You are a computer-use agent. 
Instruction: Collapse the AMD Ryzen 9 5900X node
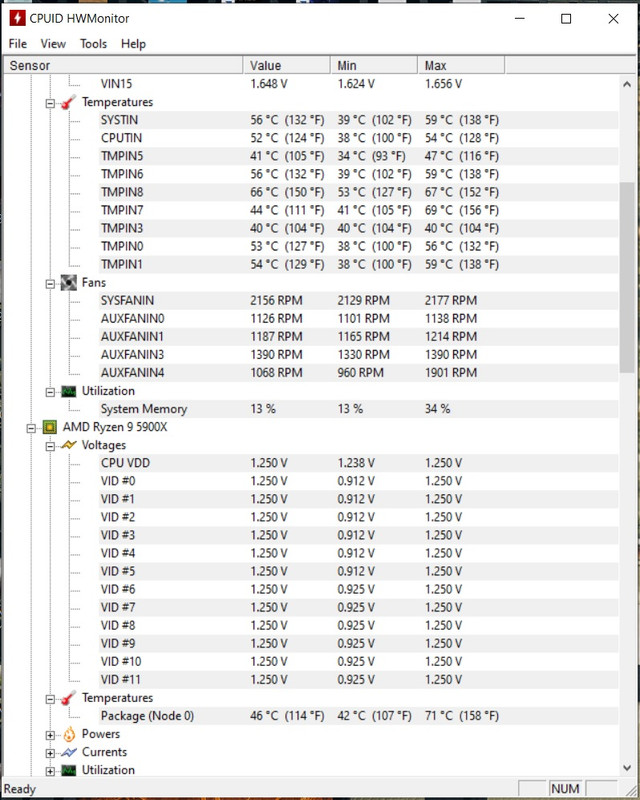[31, 428]
